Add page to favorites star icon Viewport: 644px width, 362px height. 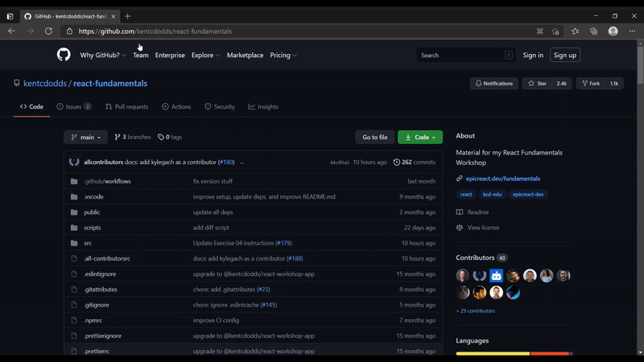click(555, 31)
